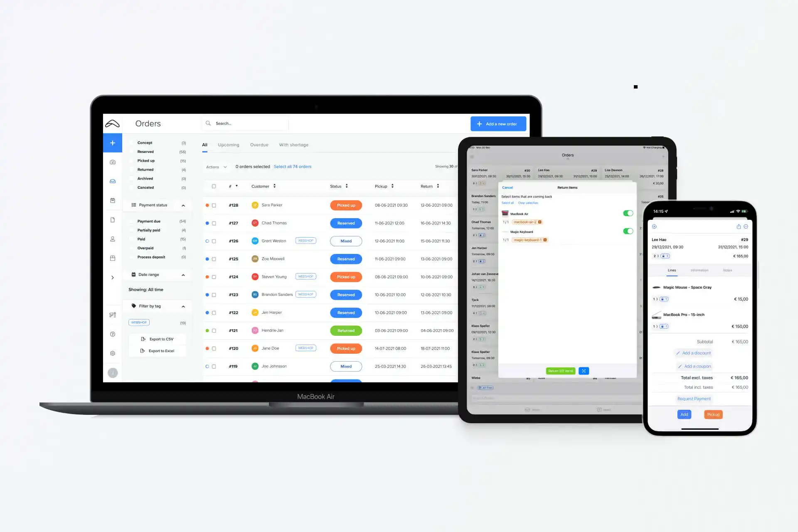The image size is (798, 532).
Task: Click the navigation home icon top-left
Action: (113, 123)
